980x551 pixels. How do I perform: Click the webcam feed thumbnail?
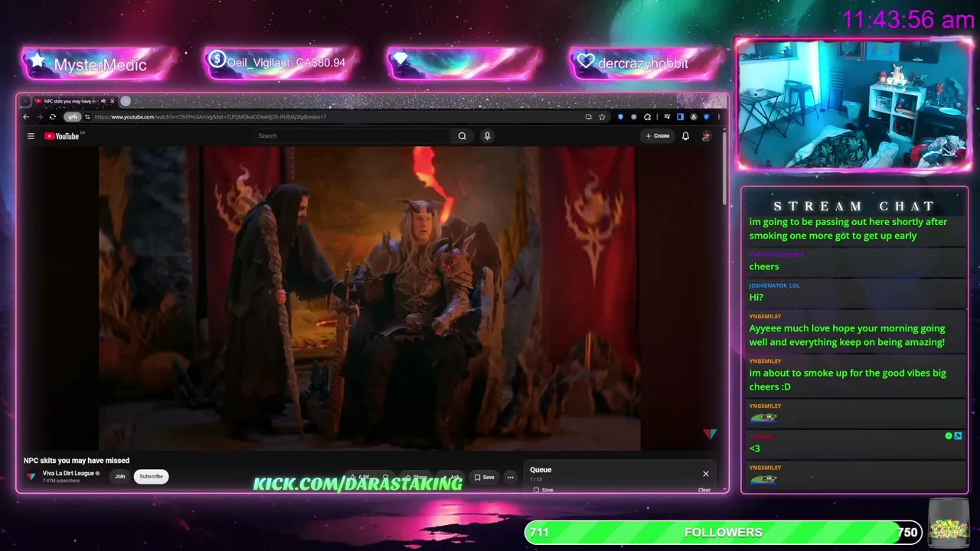[854, 104]
